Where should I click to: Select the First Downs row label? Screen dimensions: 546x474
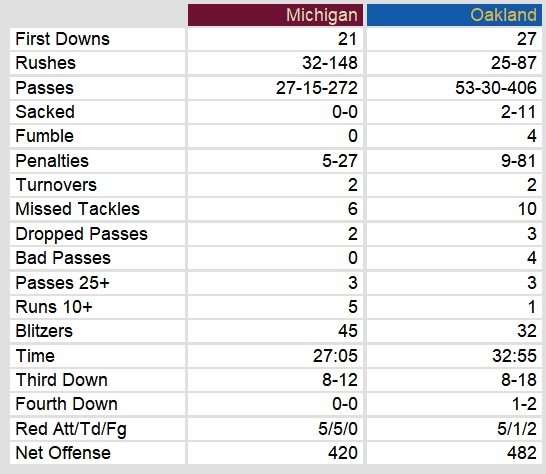[63, 39]
